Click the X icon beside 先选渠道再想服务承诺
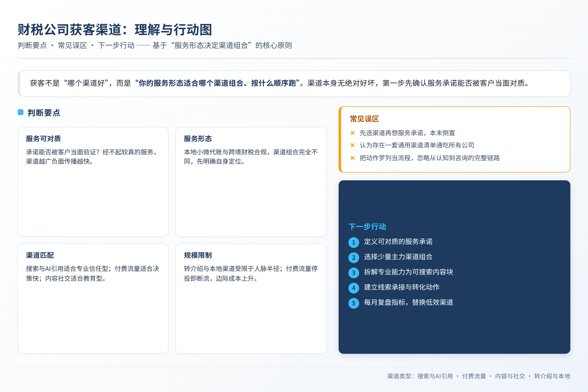The image size is (588, 392). point(353,133)
